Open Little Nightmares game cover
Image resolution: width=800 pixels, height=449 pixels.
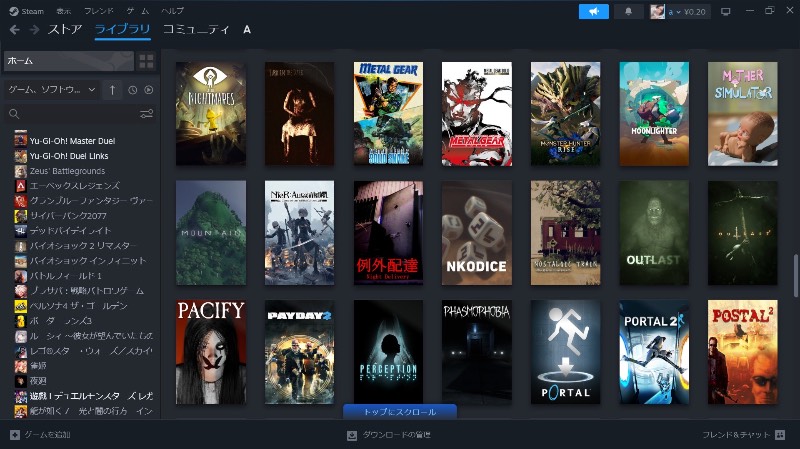point(211,114)
